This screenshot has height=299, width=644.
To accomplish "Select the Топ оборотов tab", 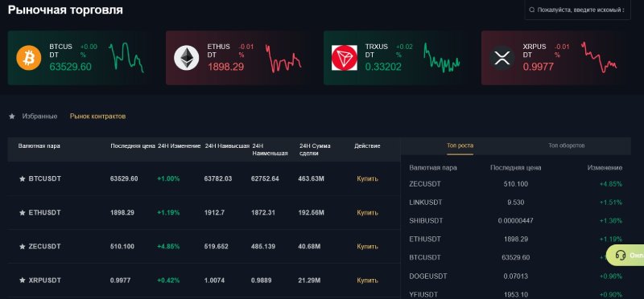I will point(567,145).
